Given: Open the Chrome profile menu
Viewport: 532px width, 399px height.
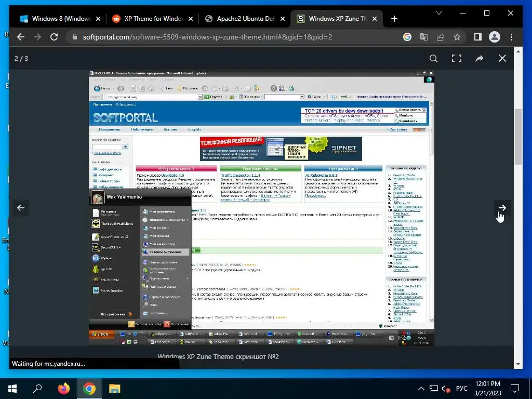Looking at the screenshot, I should (x=495, y=37).
